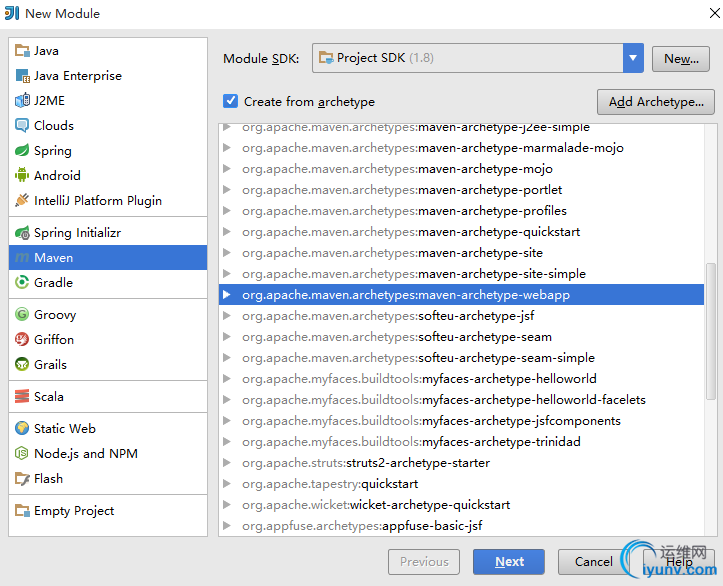Click the archetype list scrollbar thumb
This screenshot has width=723, height=586.
pos(711,331)
